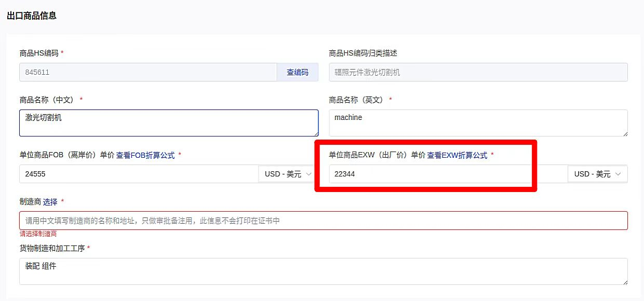The width and height of the screenshot is (644, 301).
Task: Click the English product name box containing machine
Action: tap(478, 123)
